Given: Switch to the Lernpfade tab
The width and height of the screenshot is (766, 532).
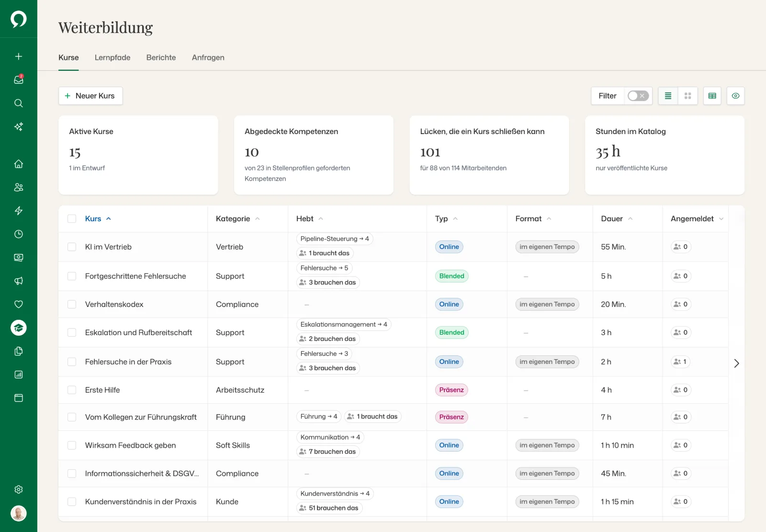Looking at the screenshot, I should click(x=113, y=57).
